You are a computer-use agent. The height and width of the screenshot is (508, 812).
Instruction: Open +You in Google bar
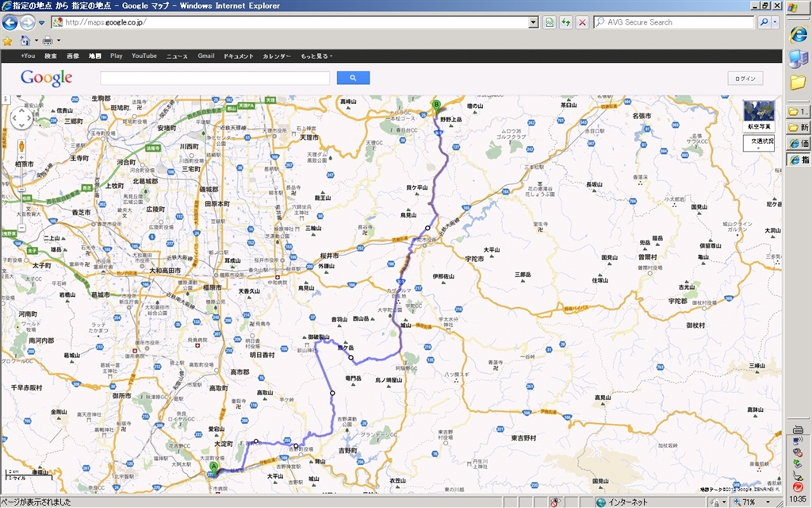point(28,56)
